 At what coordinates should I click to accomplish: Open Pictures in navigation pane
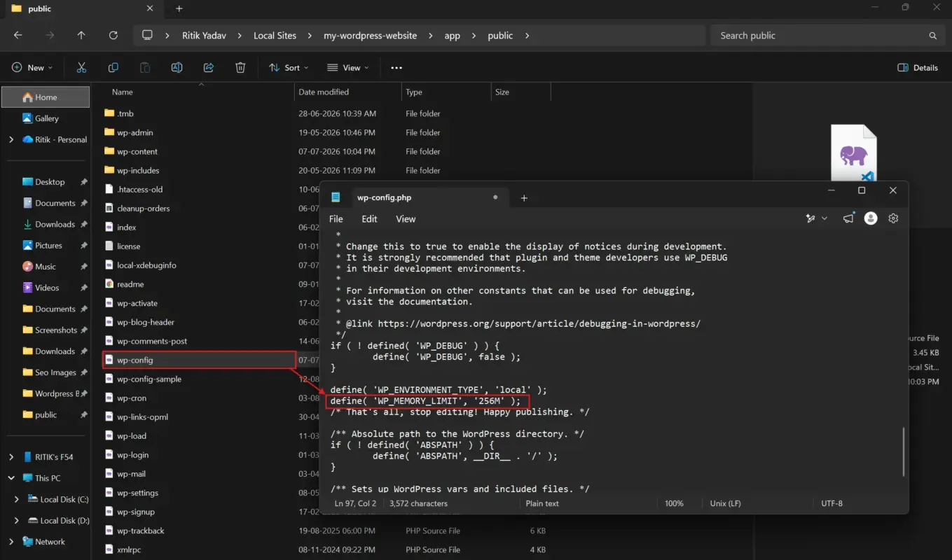tap(48, 246)
